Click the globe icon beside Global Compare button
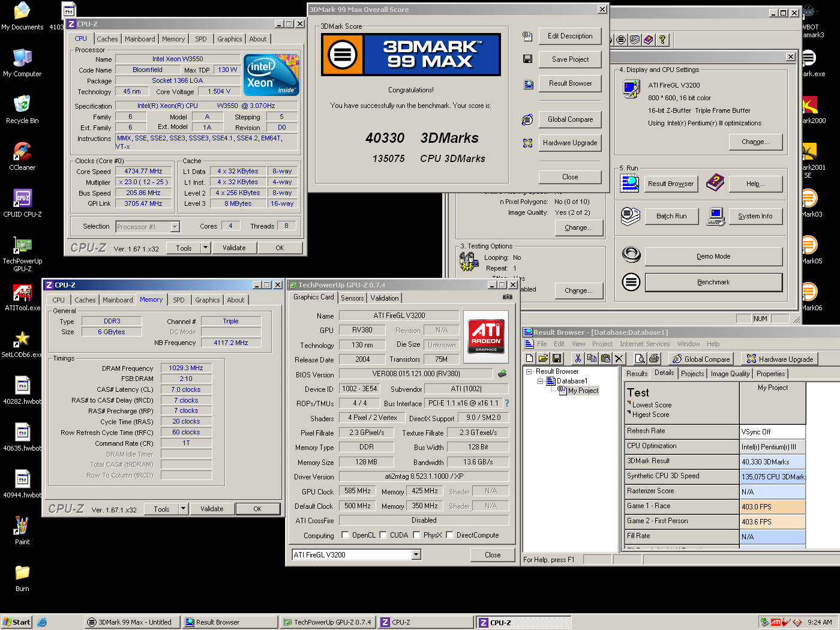Screen dimensions: 840x630 click(x=527, y=120)
